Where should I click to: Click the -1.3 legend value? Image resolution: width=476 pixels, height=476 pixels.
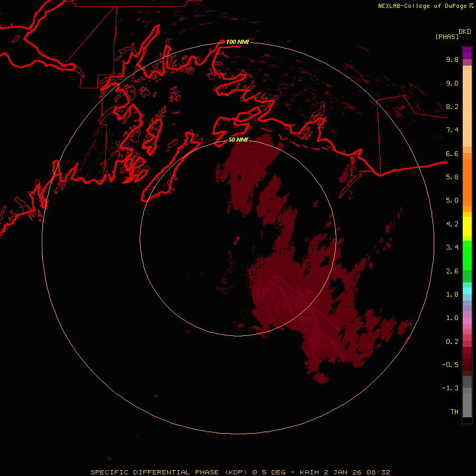450,388
